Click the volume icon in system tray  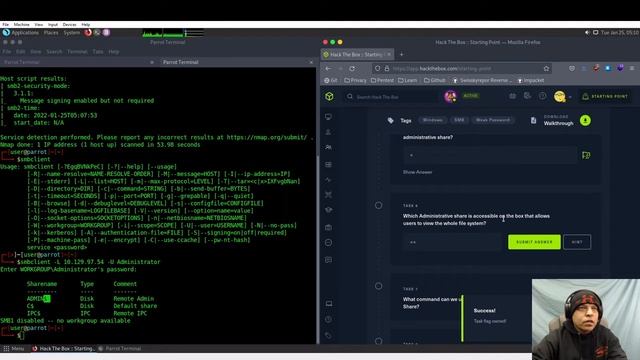587,33
